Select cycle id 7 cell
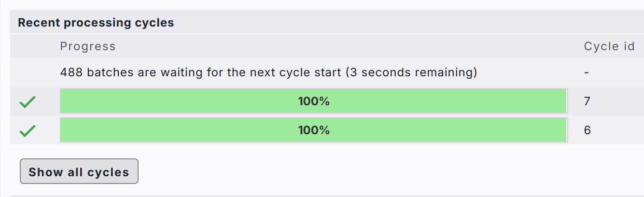Screen dimensions: 644x197 coord(587,101)
